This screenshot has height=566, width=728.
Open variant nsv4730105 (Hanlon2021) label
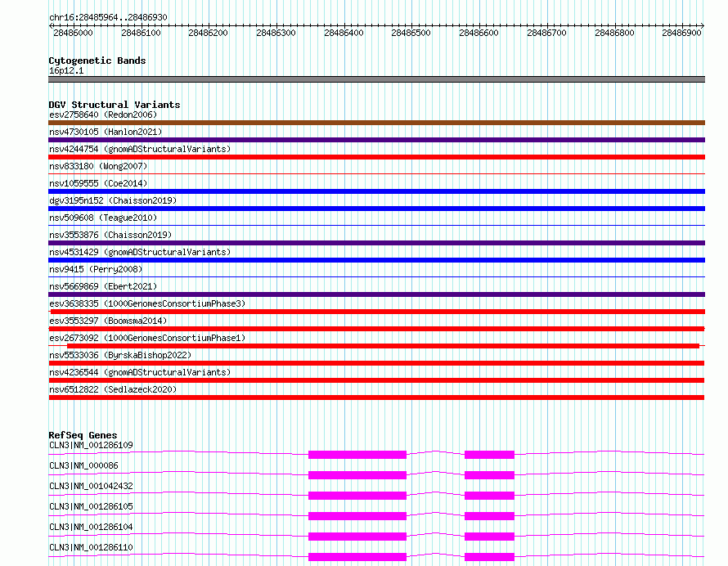(x=106, y=132)
